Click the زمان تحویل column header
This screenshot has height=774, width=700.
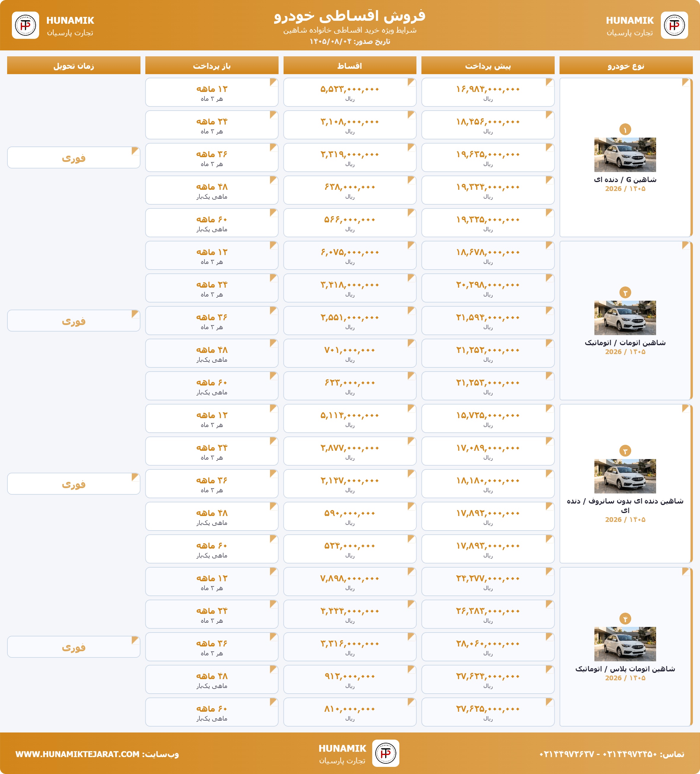coord(74,65)
